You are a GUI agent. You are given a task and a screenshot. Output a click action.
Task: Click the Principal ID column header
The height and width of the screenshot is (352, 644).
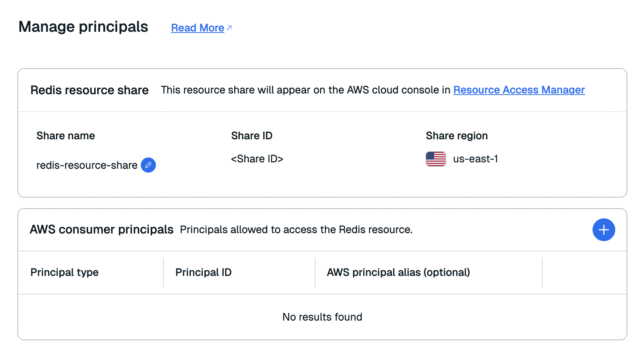[204, 273]
